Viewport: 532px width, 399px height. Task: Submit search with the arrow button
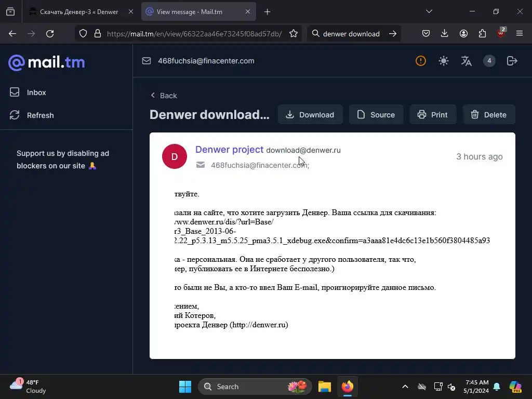click(393, 34)
